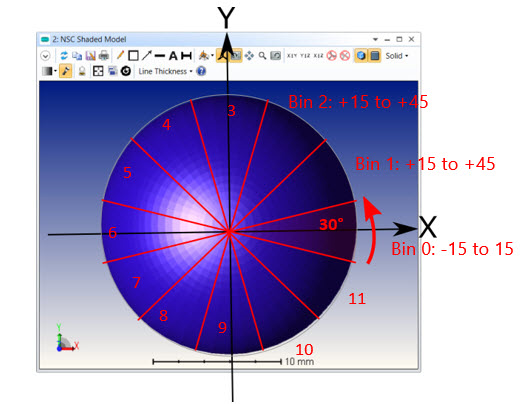Toggle the highlighted square display button
The width and height of the screenshot is (520, 404).
pos(375,56)
